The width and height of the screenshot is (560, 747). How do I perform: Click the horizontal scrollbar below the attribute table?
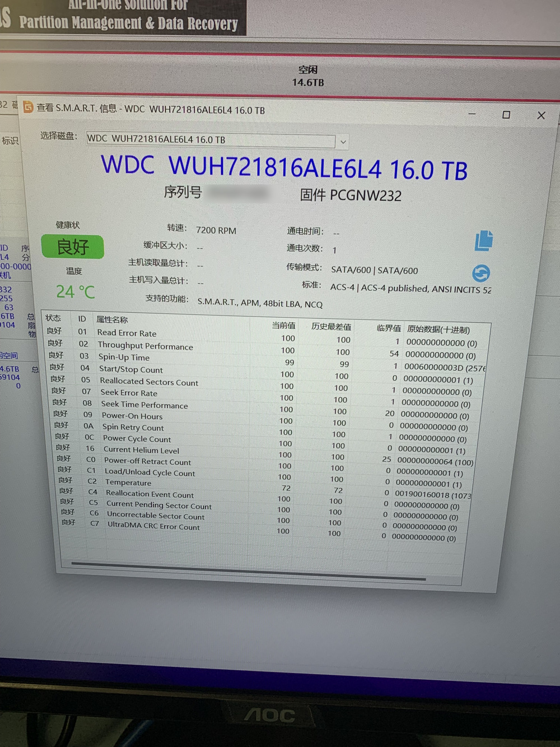tap(249, 571)
